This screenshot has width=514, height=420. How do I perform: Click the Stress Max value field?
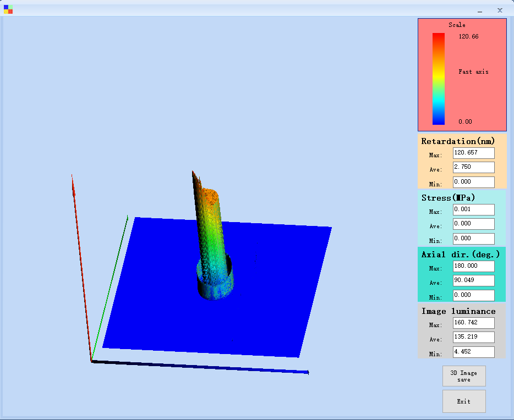[x=473, y=209]
